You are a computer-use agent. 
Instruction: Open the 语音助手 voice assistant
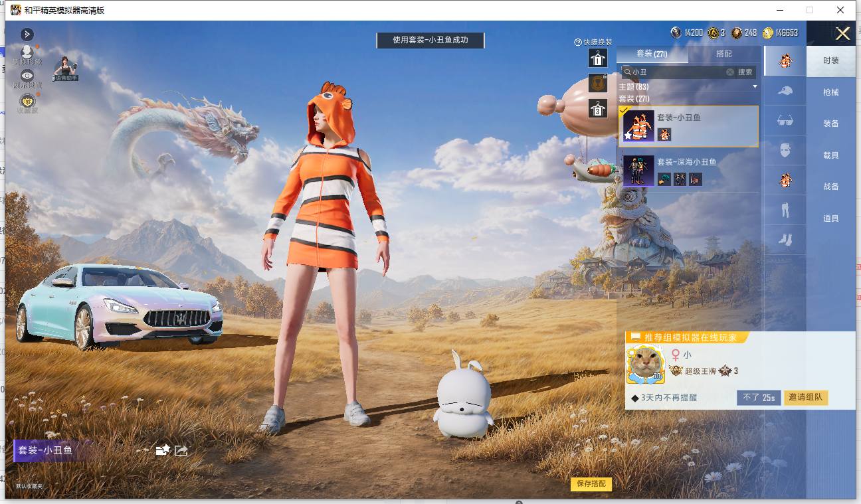tap(65, 68)
